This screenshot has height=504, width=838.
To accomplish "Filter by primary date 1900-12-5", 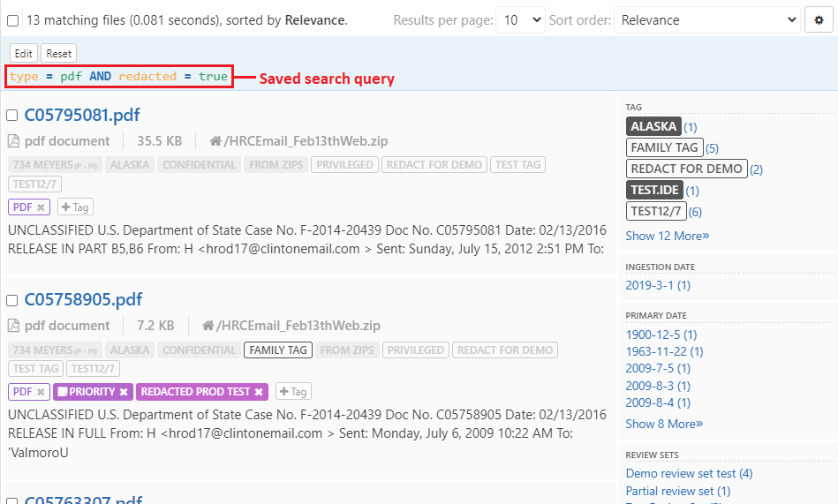I will click(x=661, y=335).
